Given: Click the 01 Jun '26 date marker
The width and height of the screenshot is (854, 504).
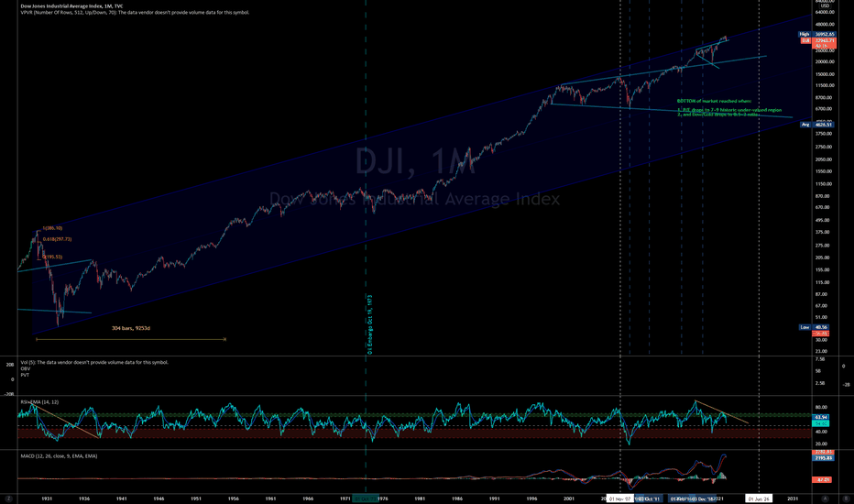Looking at the screenshot, I should coord(759,499).
